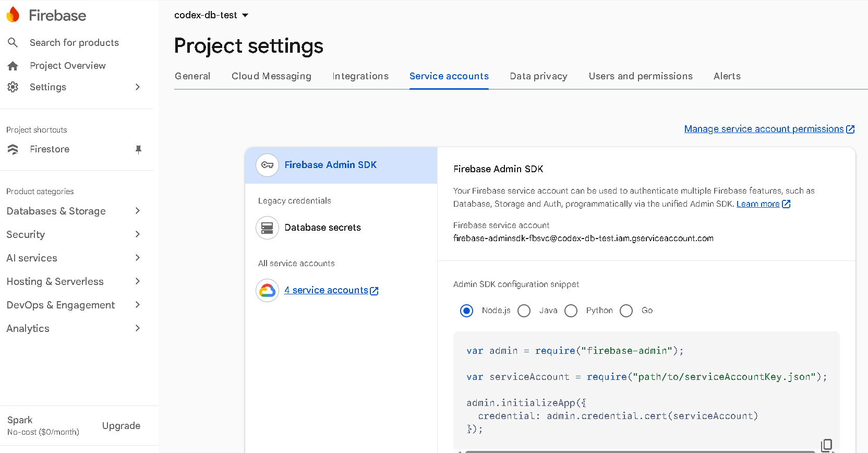Viewport: 868px width, 453px height.
Task: Select the Java radio button
Action: pyautogui.click(x=524, y=311)
